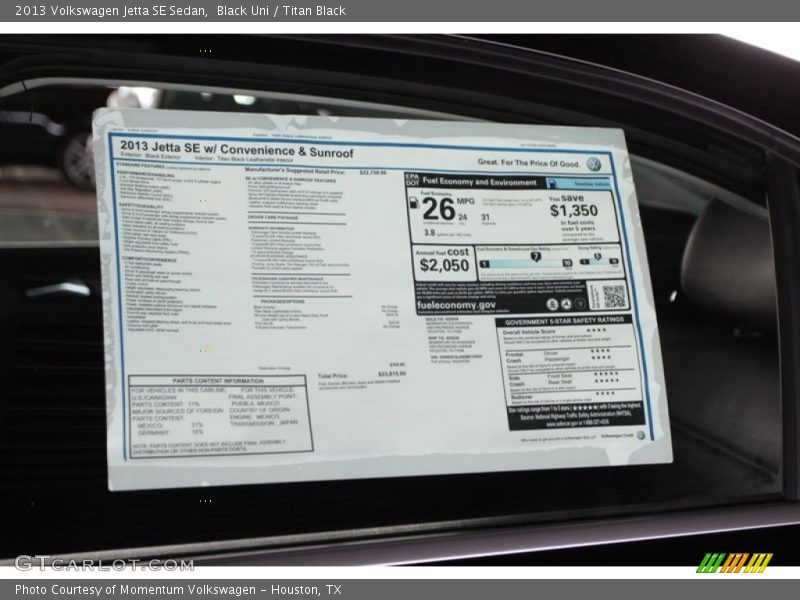This screenshot has height=600, width=800.
Task: Click the Volkswagen logo beside the slogan
Action: (x=594, y=163)
